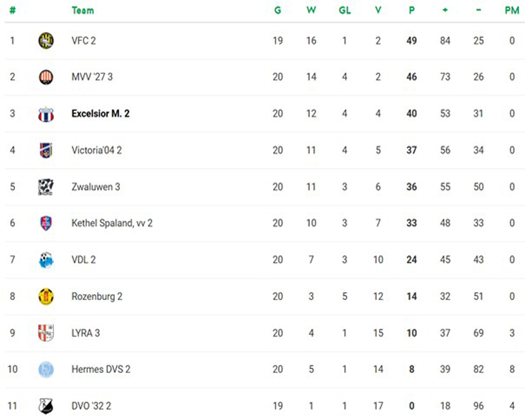Open the VFC 2 team page
This screenshot has height=420, width=525.
pos(83,40)
